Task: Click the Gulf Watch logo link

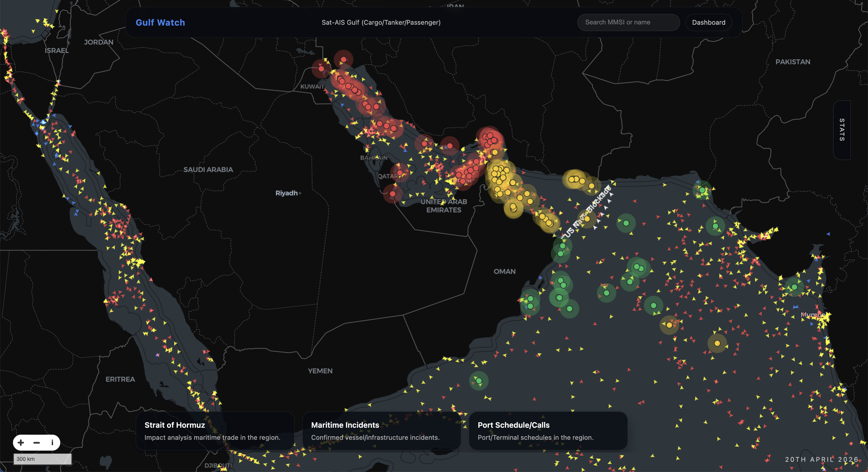Action: click(x=160, y=22)
